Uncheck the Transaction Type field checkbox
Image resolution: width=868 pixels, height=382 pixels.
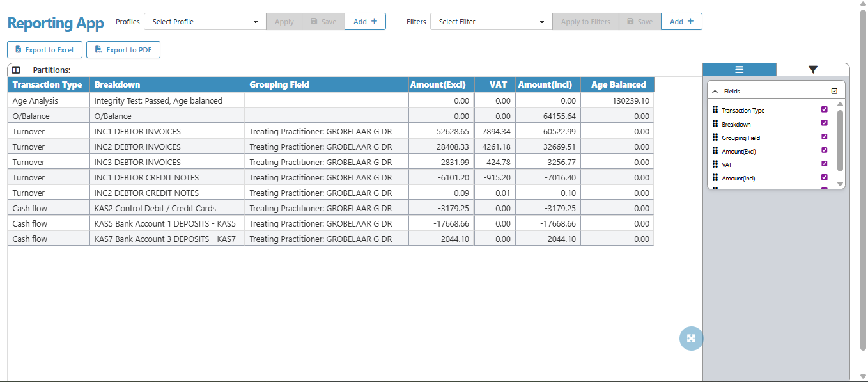(x=824, y=109)
